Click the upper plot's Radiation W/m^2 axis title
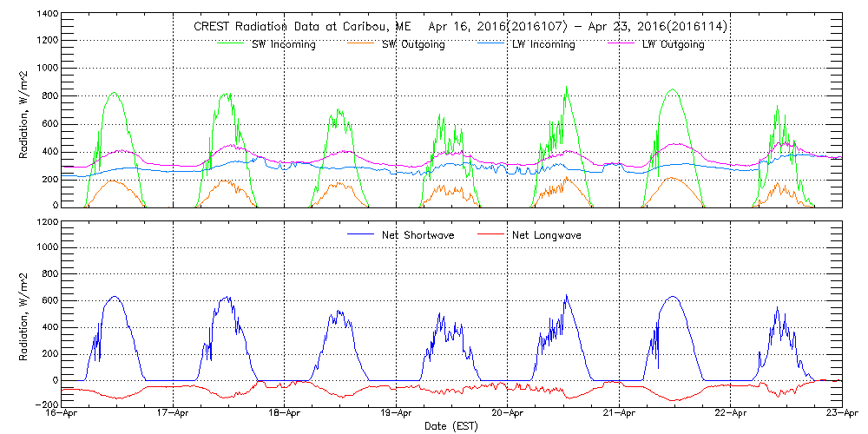 coord(25,110)
